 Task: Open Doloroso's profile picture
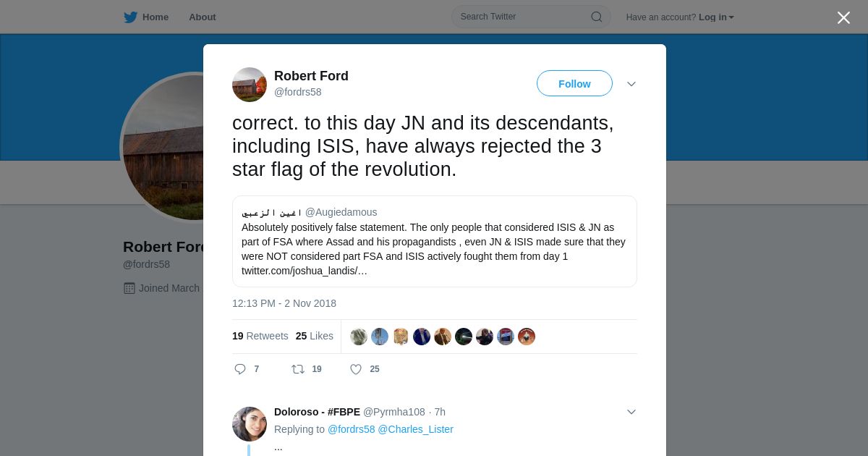(x=250, y=424)
